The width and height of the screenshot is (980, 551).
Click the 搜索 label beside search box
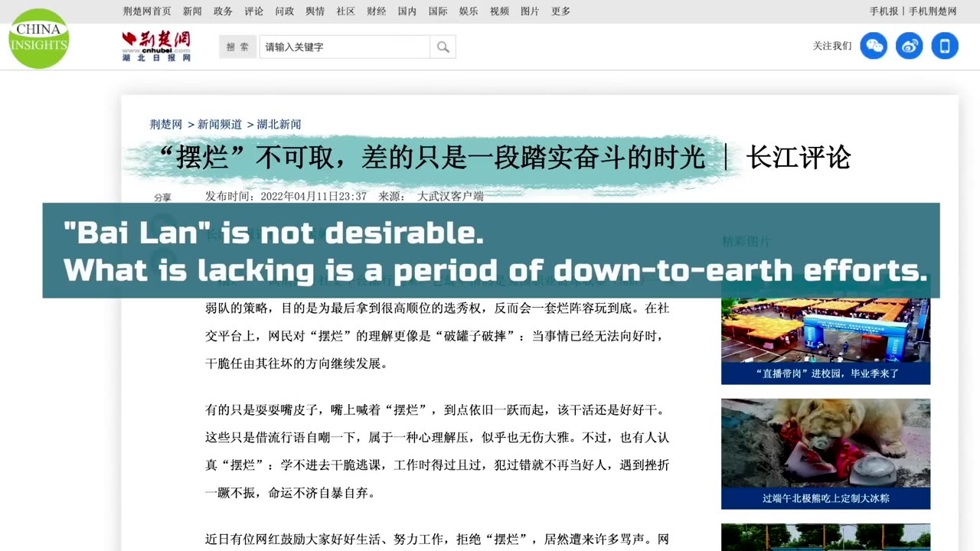(237, 47)
